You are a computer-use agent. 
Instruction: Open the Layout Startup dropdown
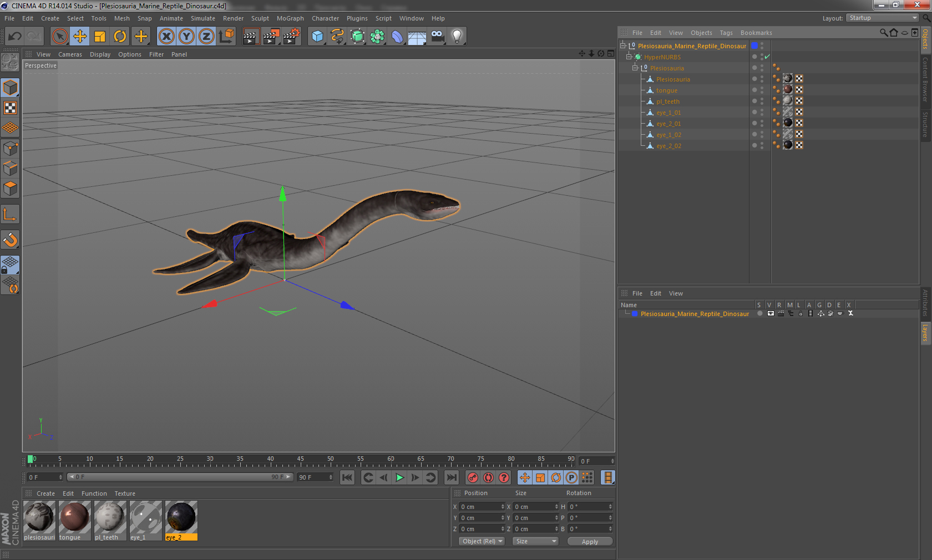pyautogui.click(x=883, y=18)
